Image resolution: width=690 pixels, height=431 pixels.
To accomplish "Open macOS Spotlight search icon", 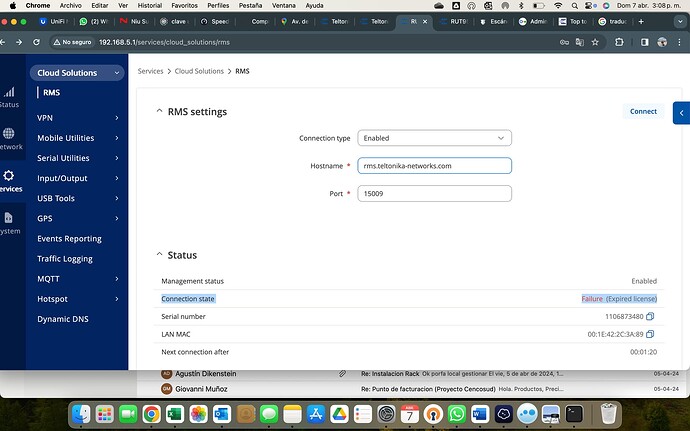I will pos(574,6).
